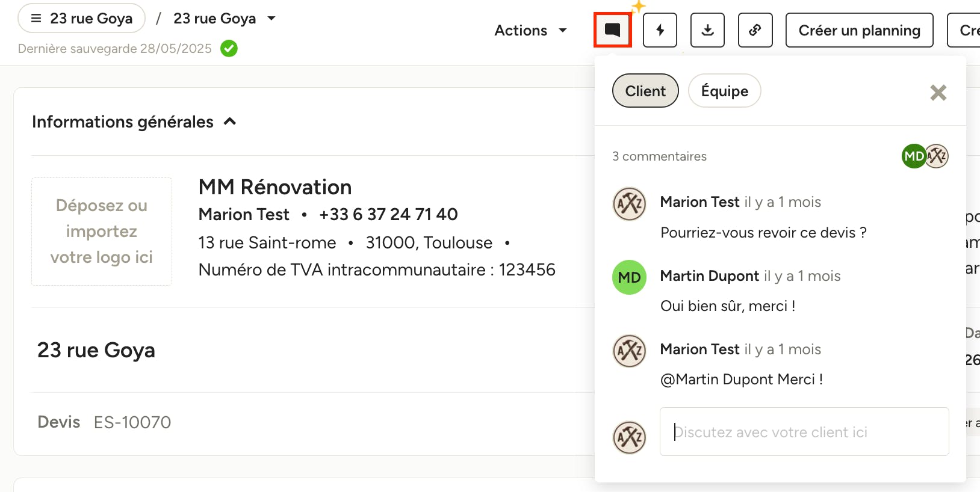
Task: Click Marion Test's avatar on the first comment
Action: coord(629,204)
